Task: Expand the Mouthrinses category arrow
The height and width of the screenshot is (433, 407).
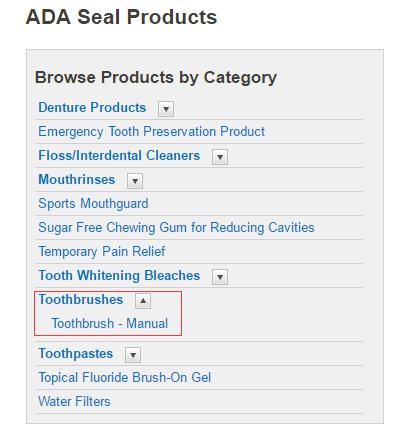Action: click(135, 181)
